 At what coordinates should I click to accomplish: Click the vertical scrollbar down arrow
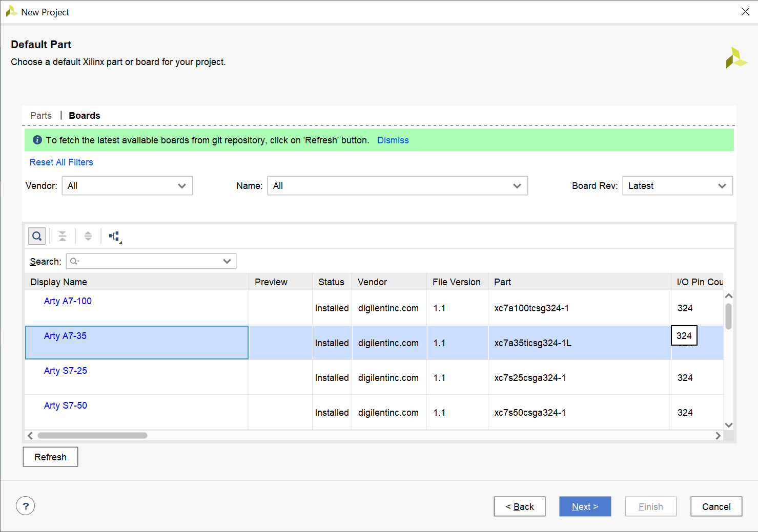[729, 425]
